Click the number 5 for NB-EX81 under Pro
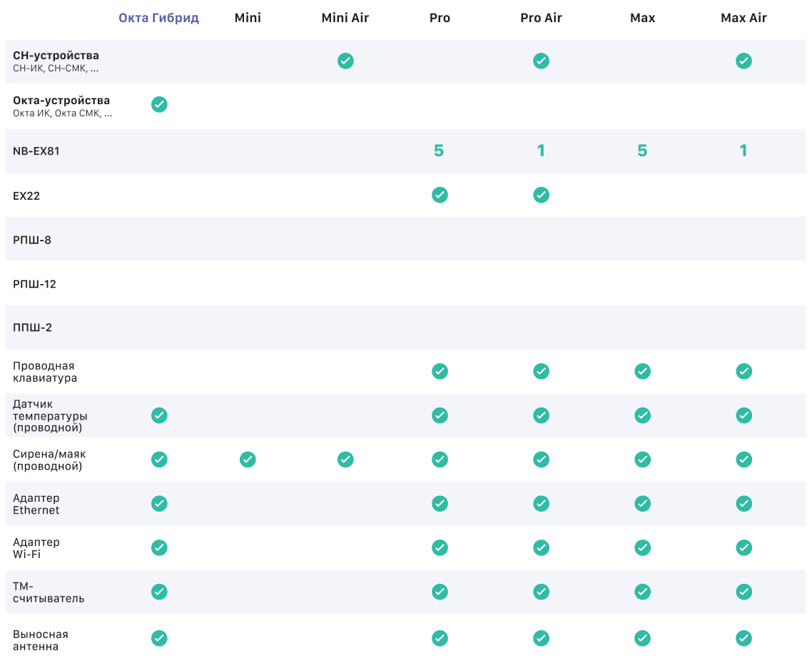This screenshot has height=668, width=812. pyautogui.click(x=439, y=151)
